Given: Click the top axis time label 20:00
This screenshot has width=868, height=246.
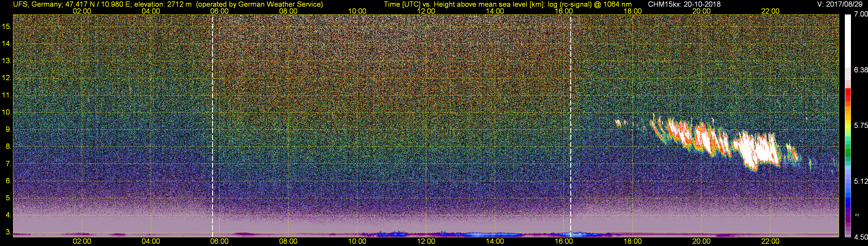Looking at the screenshot, I should tap(702, 11).
